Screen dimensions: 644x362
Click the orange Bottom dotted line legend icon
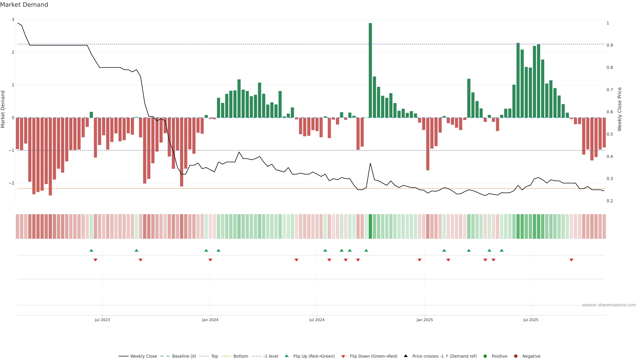tap(226, 356)
